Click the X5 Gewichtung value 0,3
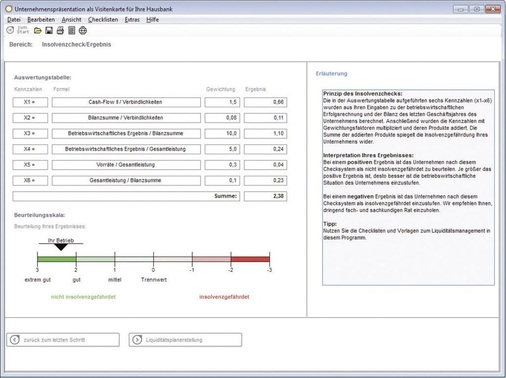This screenshot has height=378, width=506. [222, 165]
